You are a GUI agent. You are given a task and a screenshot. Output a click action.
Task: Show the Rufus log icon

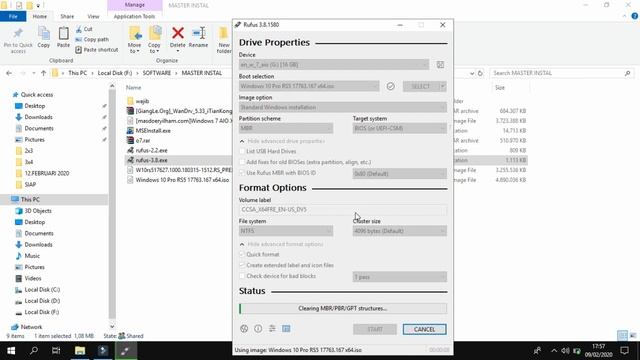pos(286,329)
